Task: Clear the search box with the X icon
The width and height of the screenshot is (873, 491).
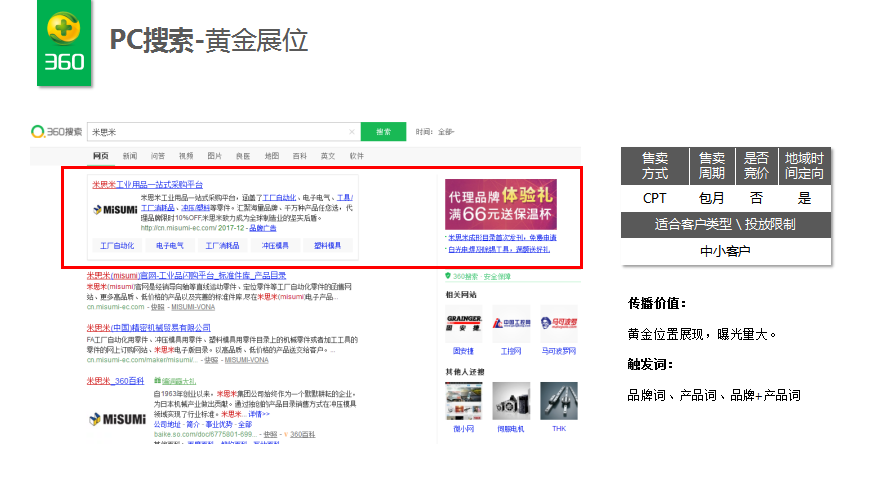Action: (352, 132)
